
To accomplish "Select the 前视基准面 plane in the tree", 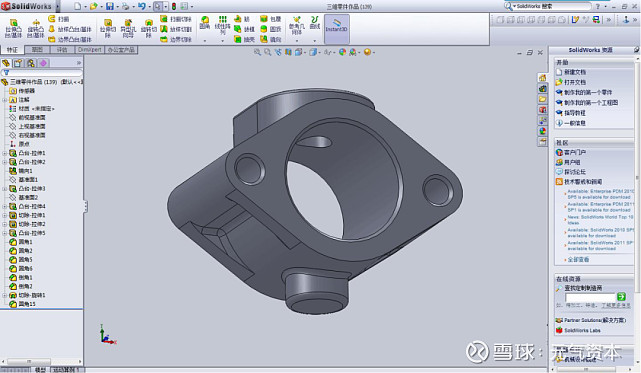I will click(27, 117).
